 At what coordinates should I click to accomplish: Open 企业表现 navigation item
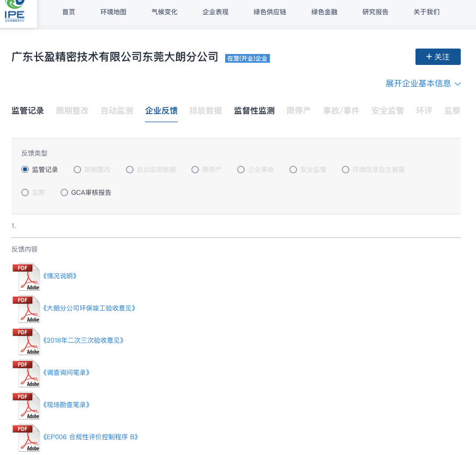(215, 12)
